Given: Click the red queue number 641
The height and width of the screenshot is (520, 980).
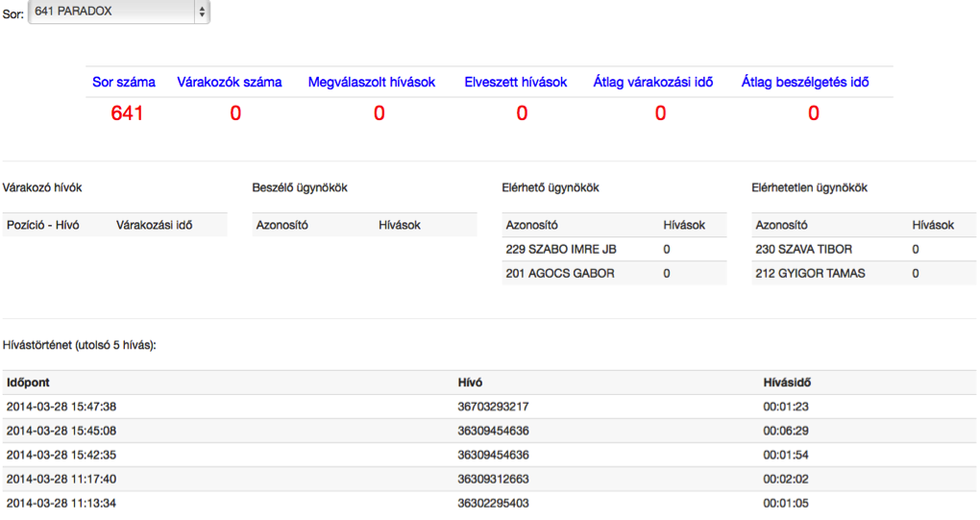Looking at the screenshot, I should point(127,113).
